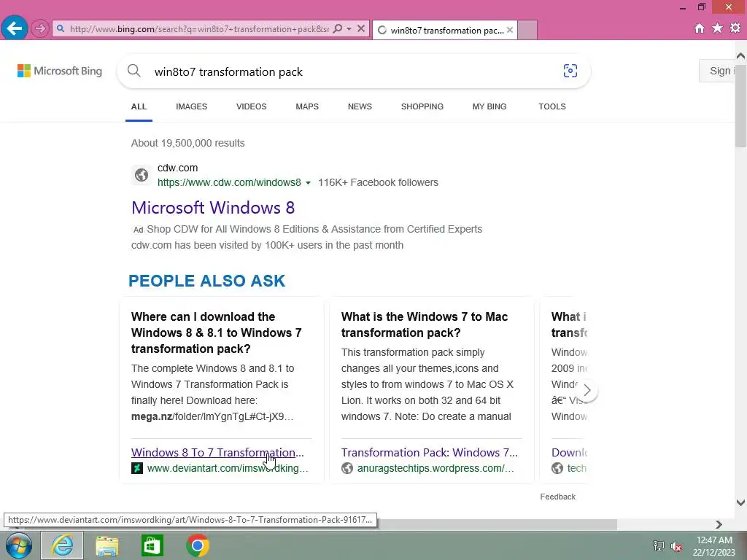Click the DeviantArt favicon icon

click(136, 468)
